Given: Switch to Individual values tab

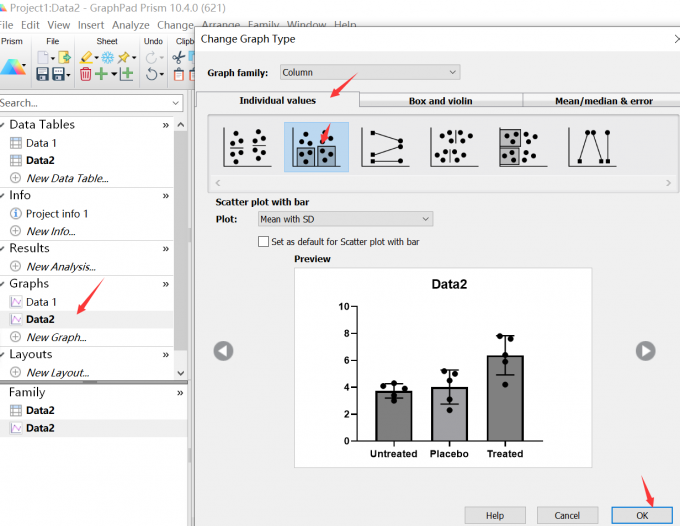Looking at the screenshot, I should [x=278, y=100].
